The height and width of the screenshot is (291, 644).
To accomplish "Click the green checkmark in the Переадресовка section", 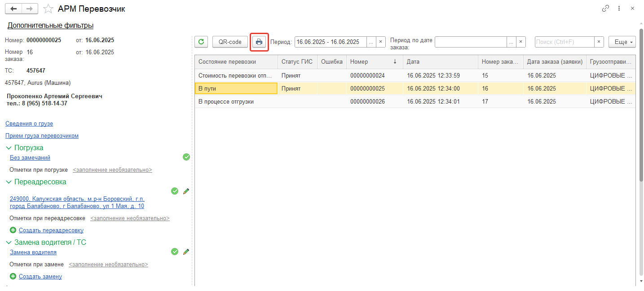I will 175,191.
